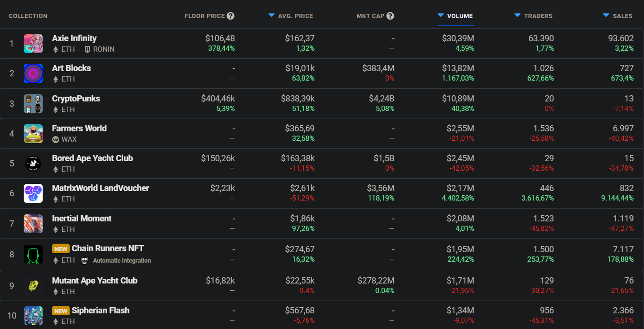
Task: Click the Automatic integration icon for Chain Runners
Action: (85, 260)
